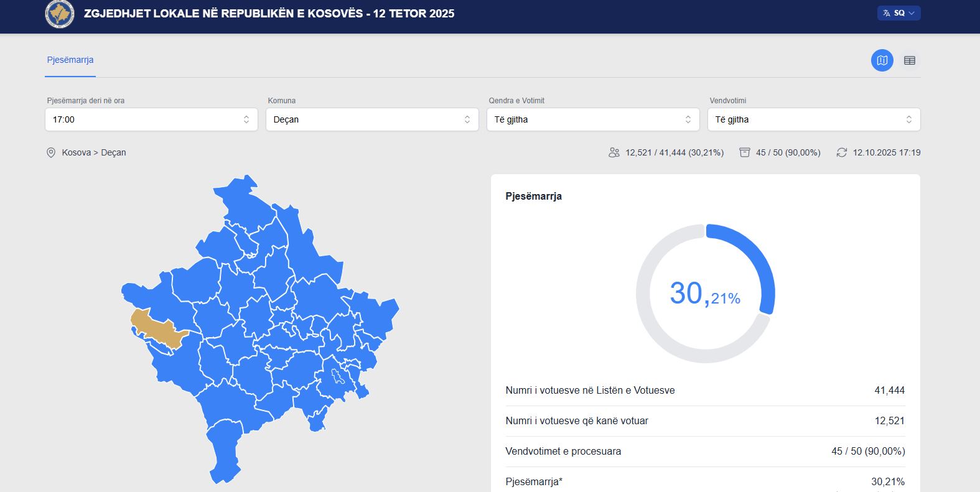Open the Komuna dropdown showing Deçan
This screenshot has width=980, height=492.
click(x=372, y=119)
